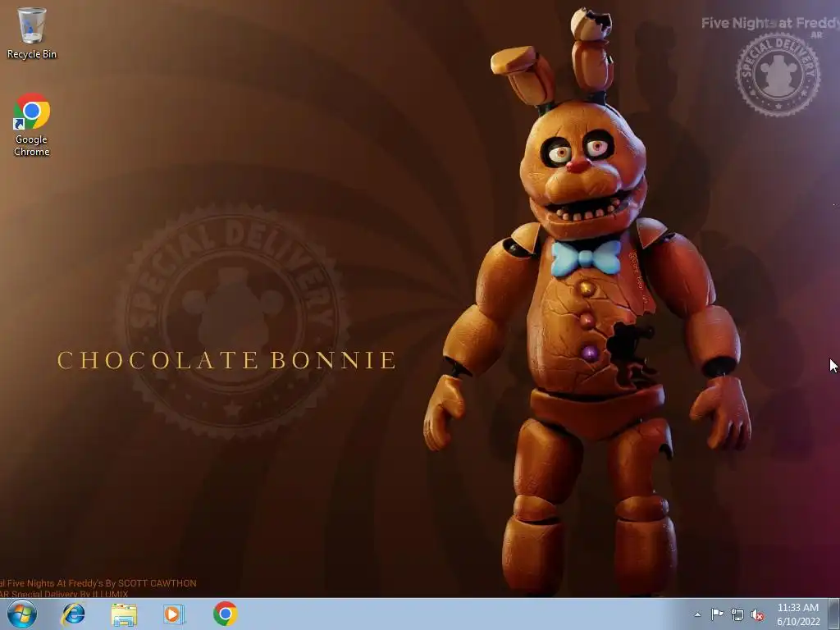Open the Action Center flag icon

point(717,614)
